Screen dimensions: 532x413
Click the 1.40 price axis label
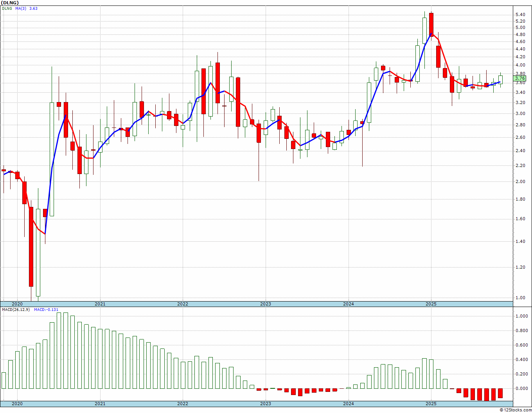(520, 242)
